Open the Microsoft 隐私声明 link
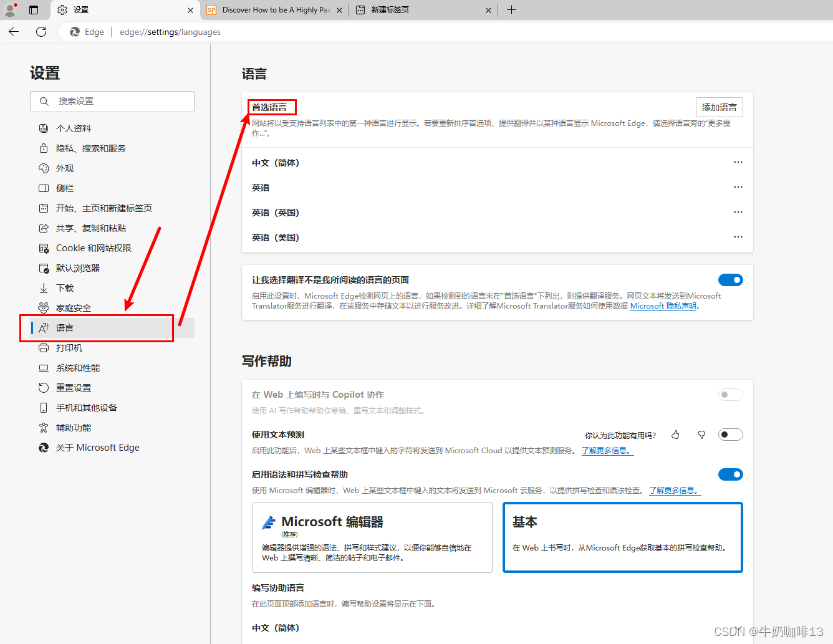The width and height of the screenshot is (833, 644). point(665,306)
